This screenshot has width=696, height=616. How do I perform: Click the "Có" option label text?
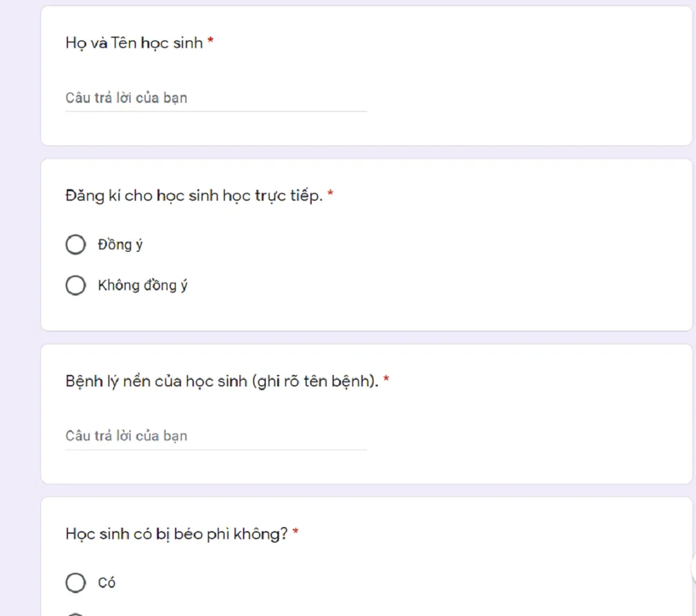[106, 583]
